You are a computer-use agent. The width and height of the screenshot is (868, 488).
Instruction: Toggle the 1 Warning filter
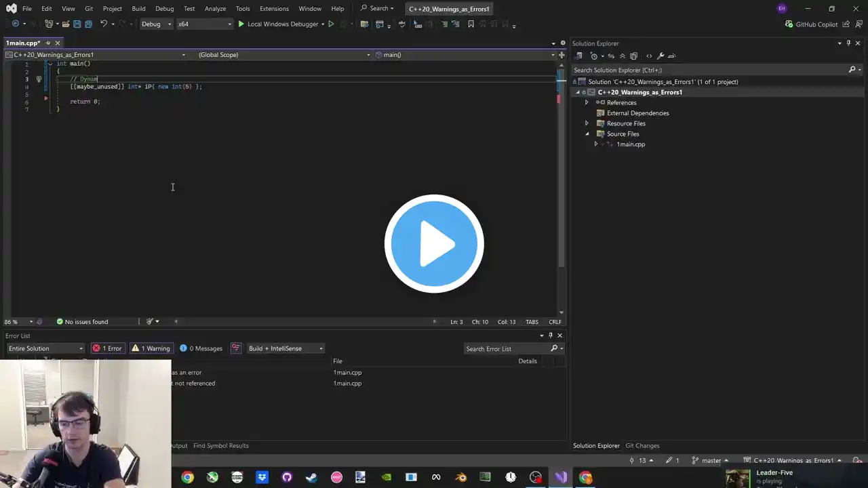[151, 348]
